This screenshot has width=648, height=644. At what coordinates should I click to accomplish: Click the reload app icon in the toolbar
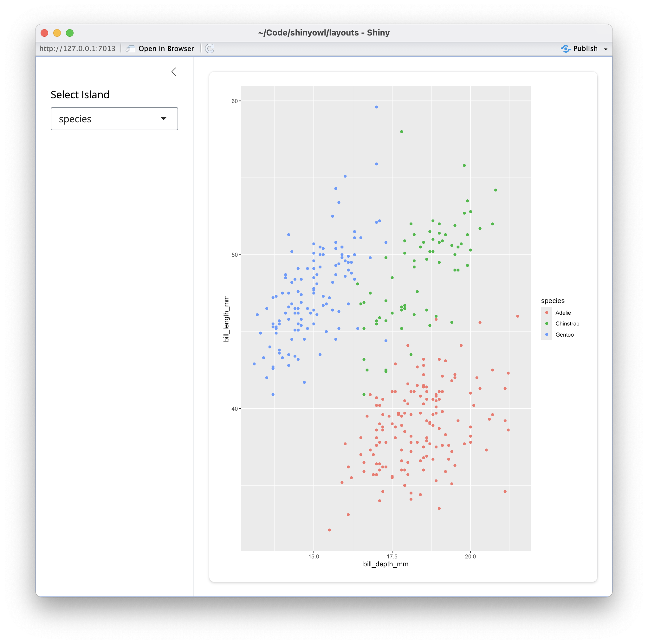click(210, 48)
